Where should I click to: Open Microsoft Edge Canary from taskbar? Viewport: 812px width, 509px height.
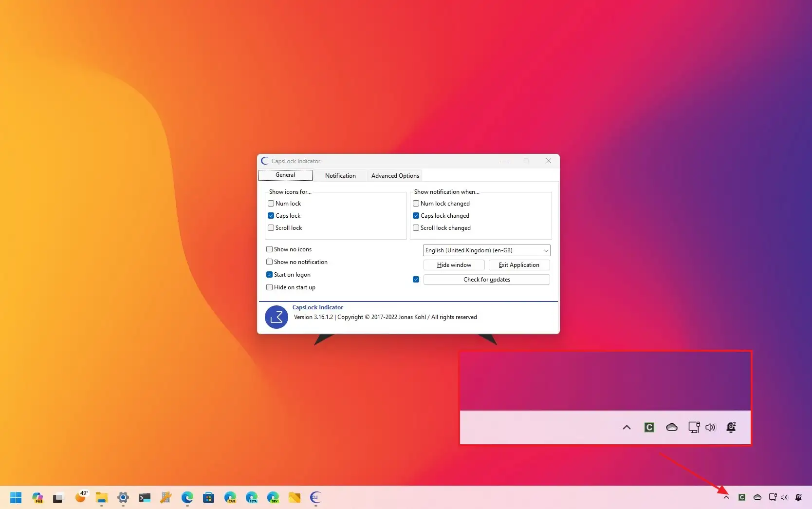230,497
